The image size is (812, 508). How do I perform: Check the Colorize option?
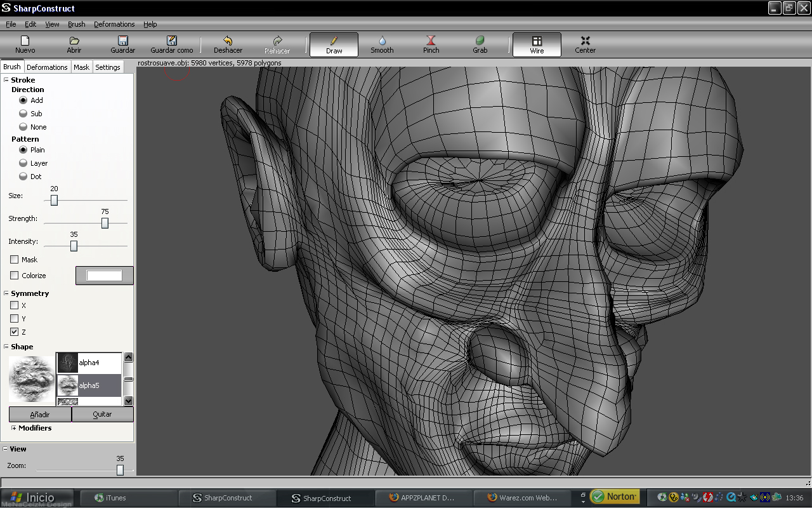15,276
